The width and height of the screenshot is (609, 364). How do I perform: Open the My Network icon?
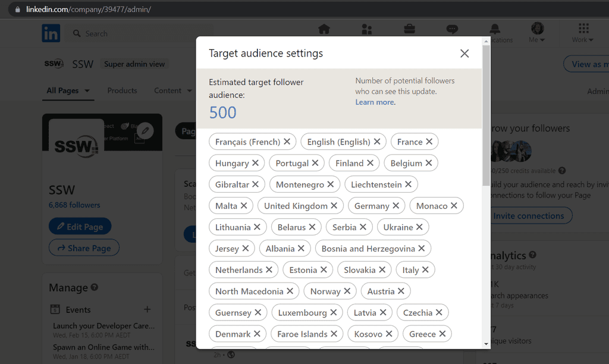(366, 29)
